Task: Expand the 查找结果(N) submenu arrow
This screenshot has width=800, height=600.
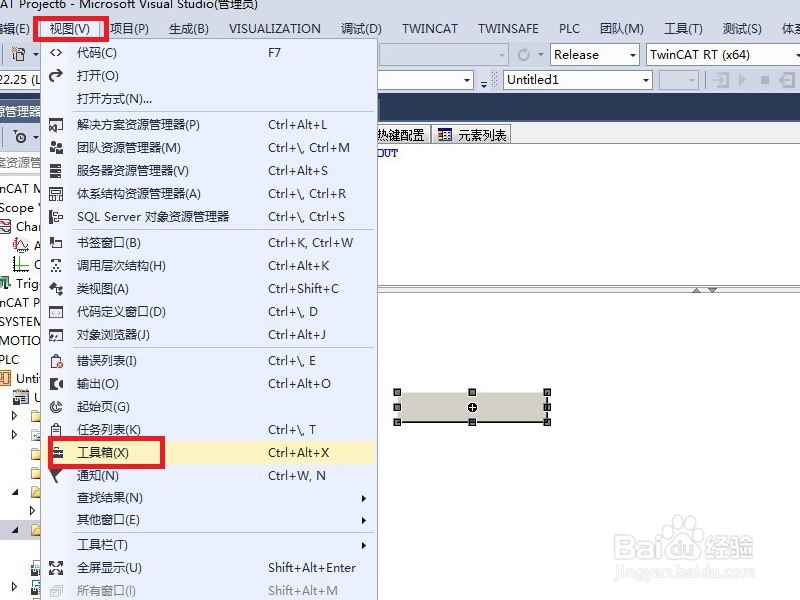Action: click(364, 498)
